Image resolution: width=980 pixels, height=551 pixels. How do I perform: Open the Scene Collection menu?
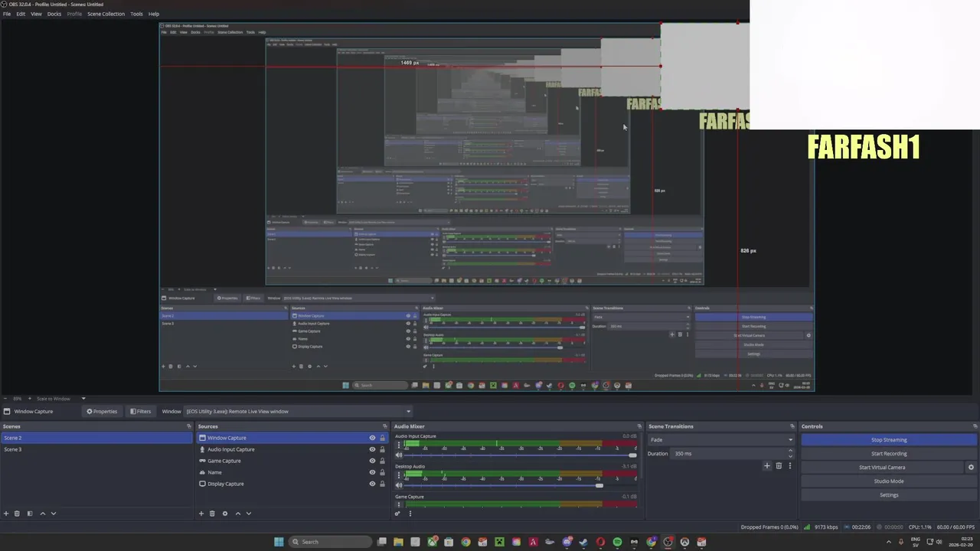point(106,14)
